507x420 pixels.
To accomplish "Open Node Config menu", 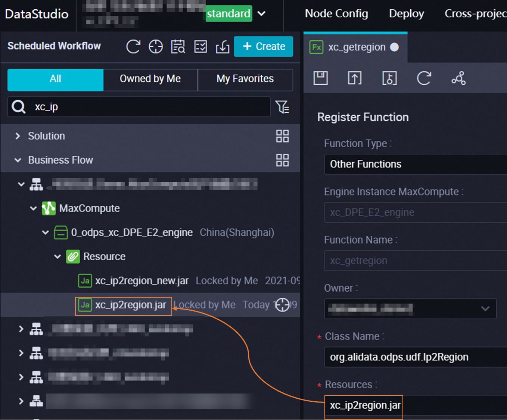I will tap(336, 14).
